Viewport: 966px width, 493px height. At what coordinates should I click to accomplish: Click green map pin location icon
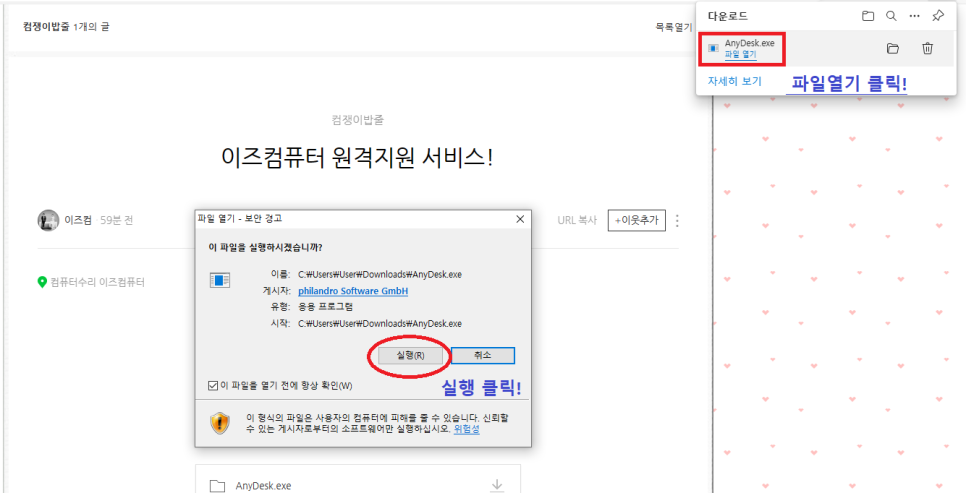pos(42,283)
